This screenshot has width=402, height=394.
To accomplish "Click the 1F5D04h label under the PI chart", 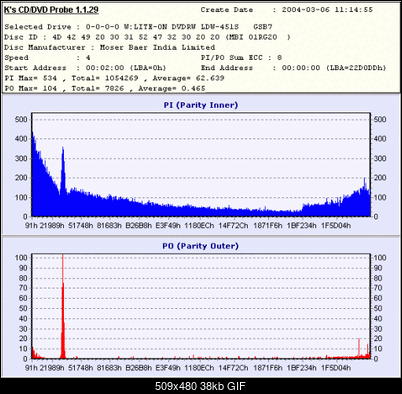I will click(336, 226).
